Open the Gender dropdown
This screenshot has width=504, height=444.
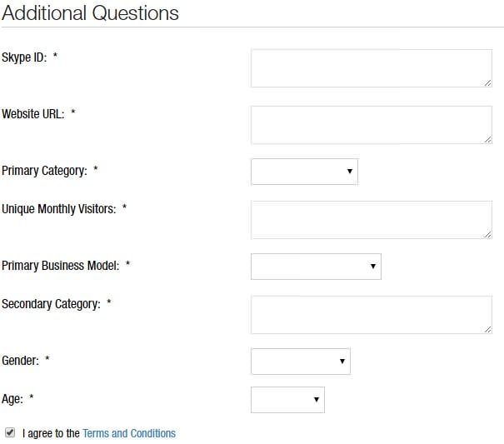(300, 362)
